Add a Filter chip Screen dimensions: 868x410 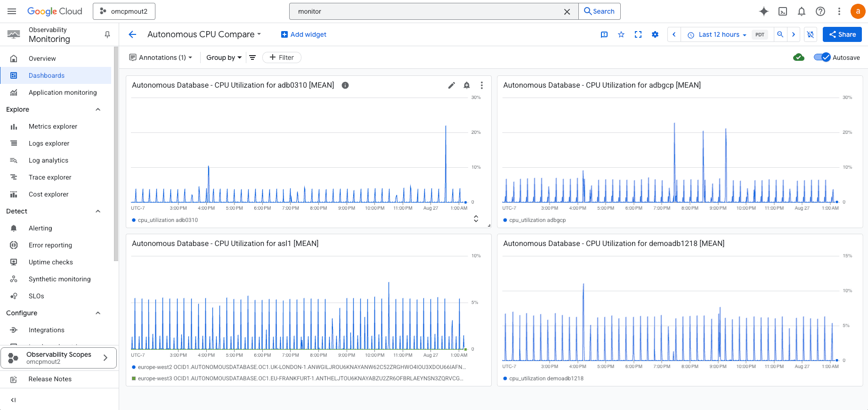point(282,57)
